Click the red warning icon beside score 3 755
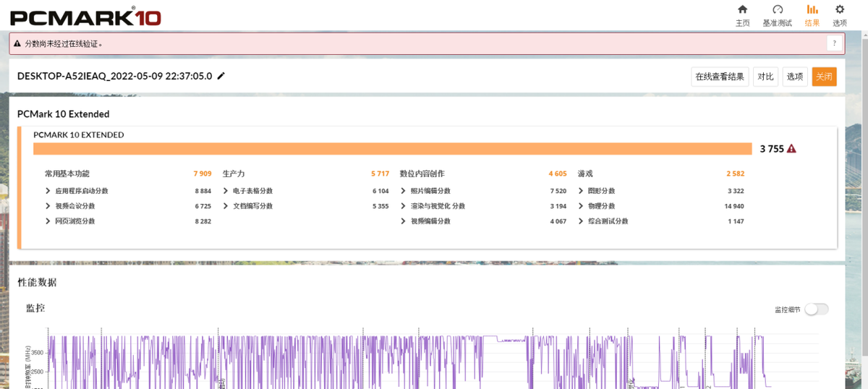 pos(791,149)
